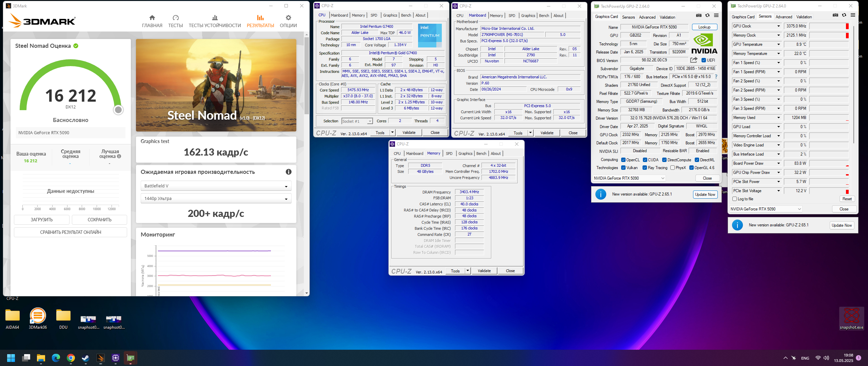Toggle the CUDA checkbox

click(x=645, y=160)
